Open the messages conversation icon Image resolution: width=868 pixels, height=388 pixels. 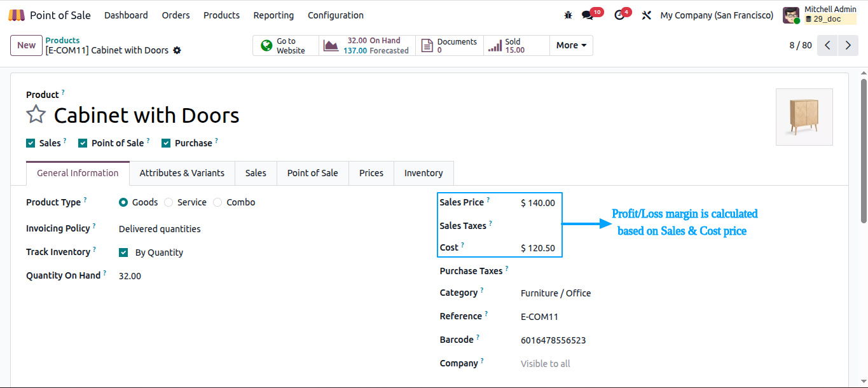[x=587, y=15]
